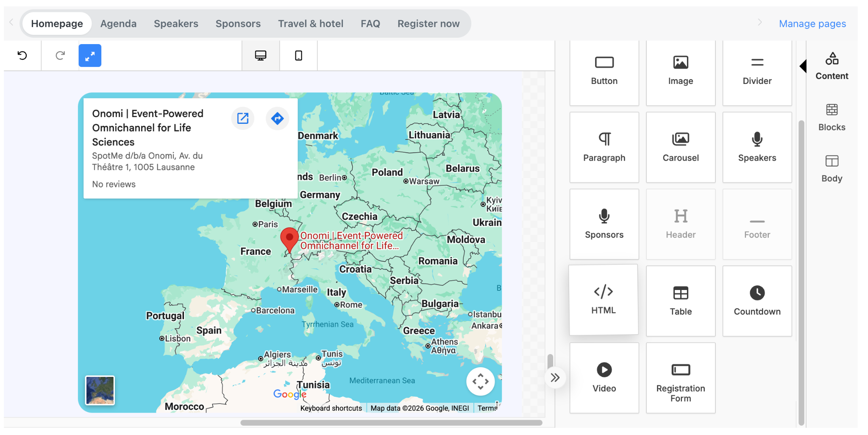
Task: Open the Content panel tab
Action: pyautogui.click(x=832, y=66)
